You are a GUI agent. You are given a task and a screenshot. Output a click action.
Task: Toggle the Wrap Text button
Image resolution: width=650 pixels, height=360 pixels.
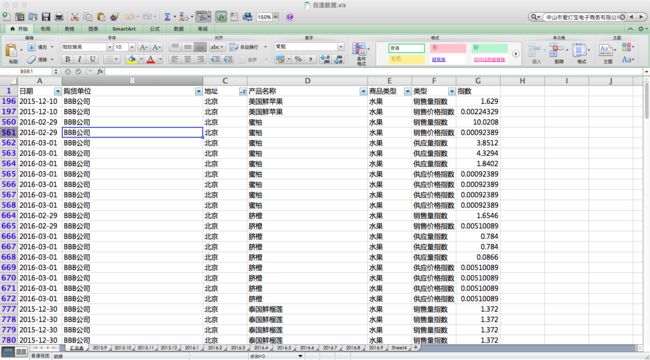coord(245,47)
